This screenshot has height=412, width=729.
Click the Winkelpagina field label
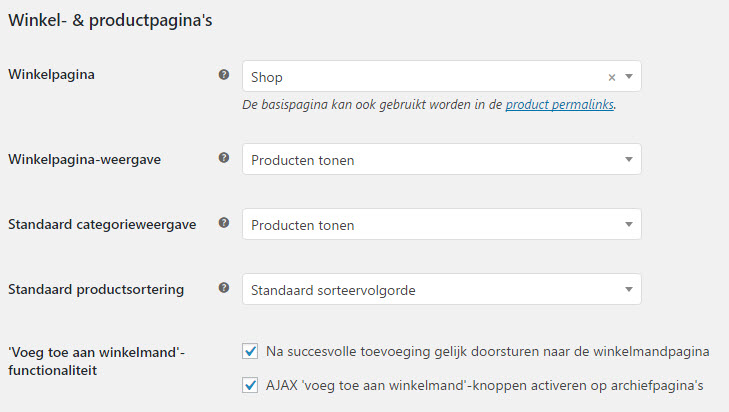(x=52, y=74)
